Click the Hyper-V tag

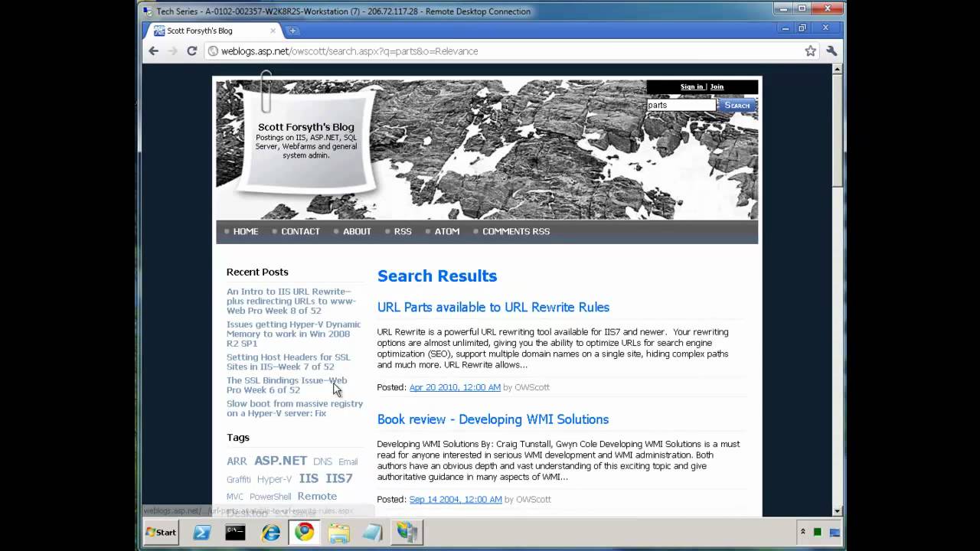tap(274, 480)
